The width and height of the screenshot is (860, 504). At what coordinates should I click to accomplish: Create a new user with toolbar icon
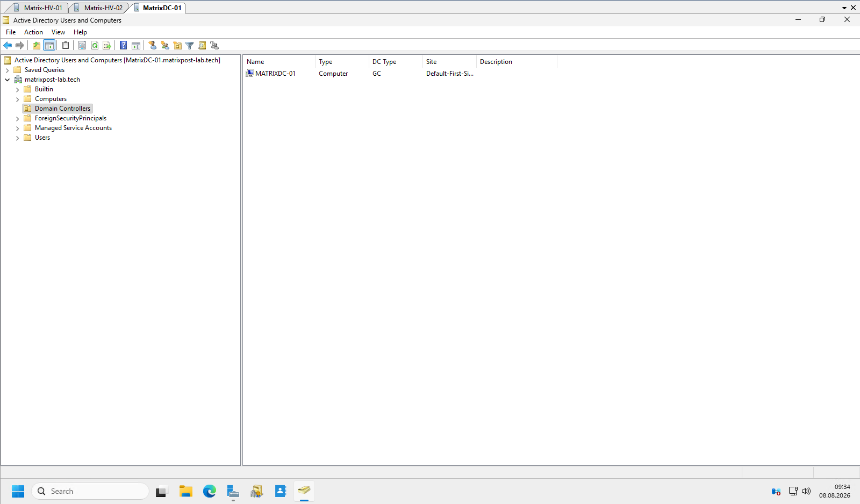(153, 46)
